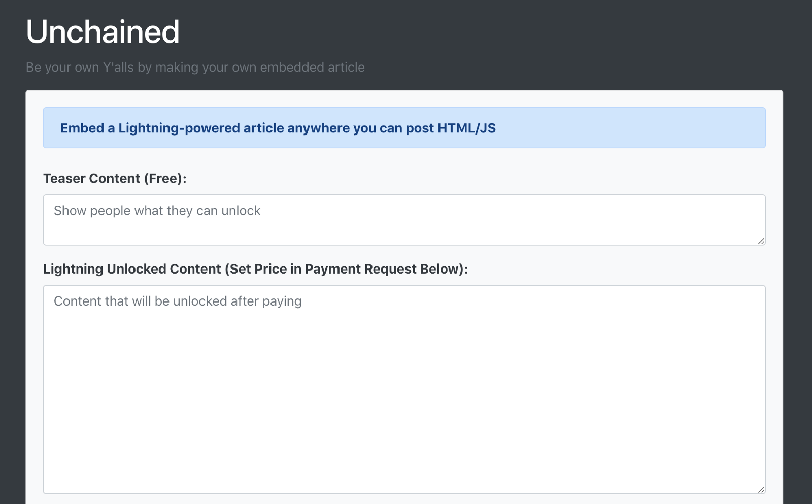Click the "Be your own Y'alls" subtitle
This screenshot has height=504, width=812.
point(195,68)
